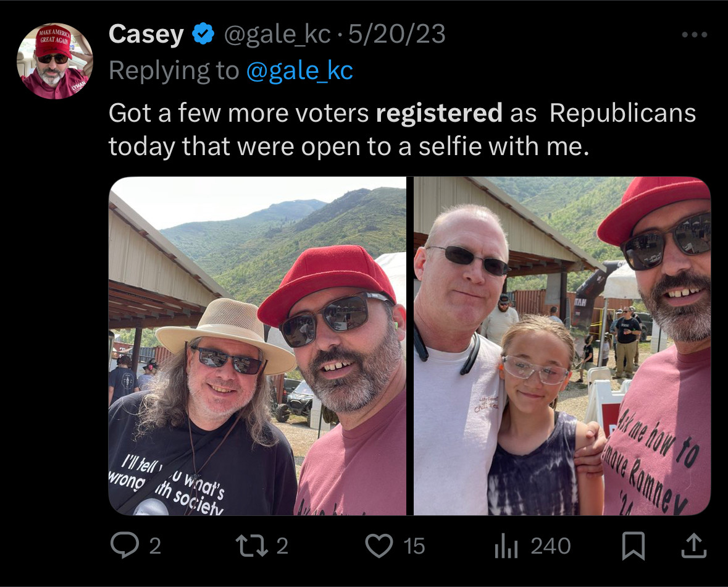Open the profile avatar with red cap

click(54, 61)
